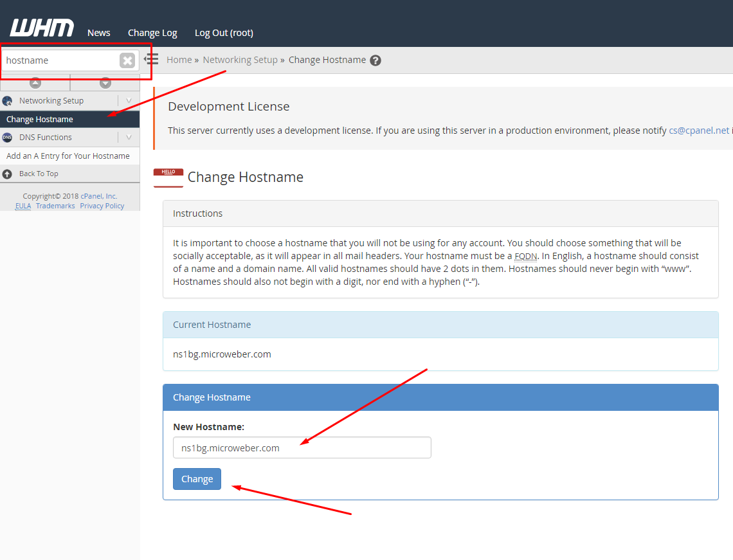The width and height of the screenshot is (733, 560).
Task: Open the News menu item
Action: click(x=98, y=33)
